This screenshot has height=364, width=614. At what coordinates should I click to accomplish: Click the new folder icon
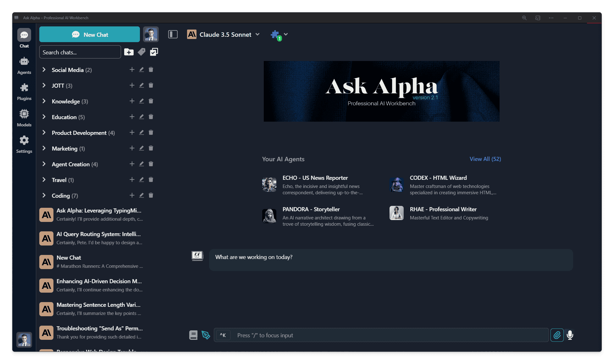(x=129, y=52)
